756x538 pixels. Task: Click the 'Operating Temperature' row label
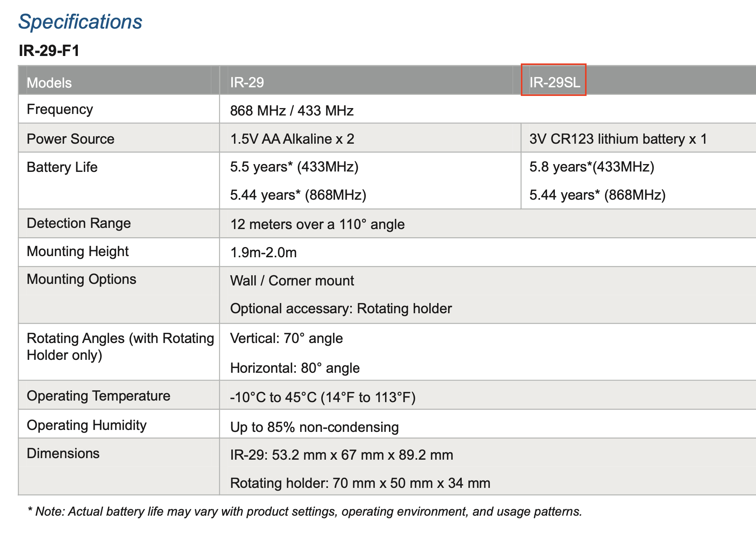point(98,396)
